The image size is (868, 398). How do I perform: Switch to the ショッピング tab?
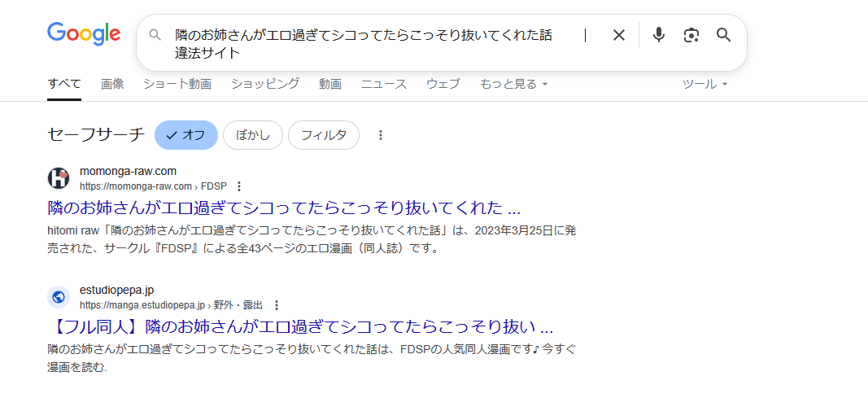pos(265,84)
